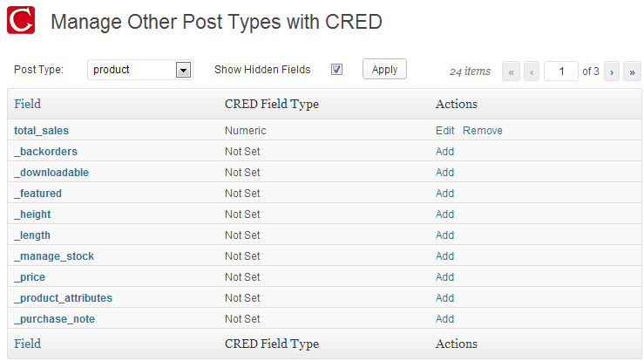
Task: Sort by the bottom Field column header
Action: coord(28,344)
